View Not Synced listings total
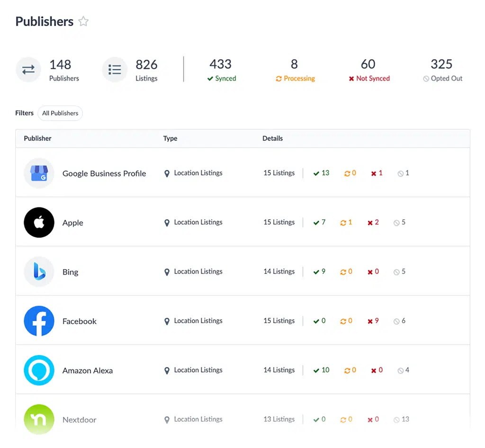Viewport: 485px width, 448px height. tap(368, 70)
